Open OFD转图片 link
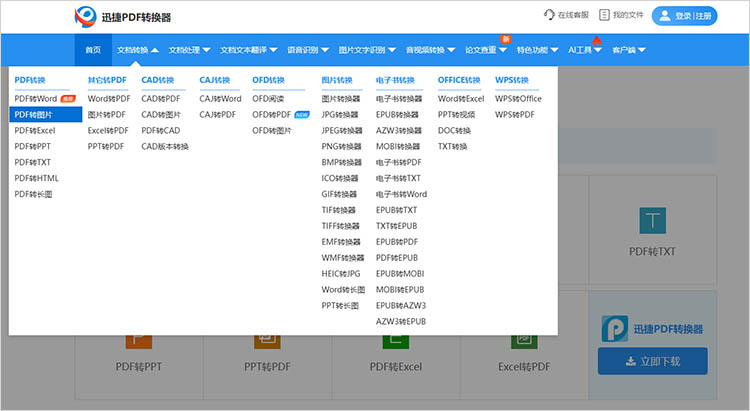This screenshot has height=411, width=750. [272, 130]
